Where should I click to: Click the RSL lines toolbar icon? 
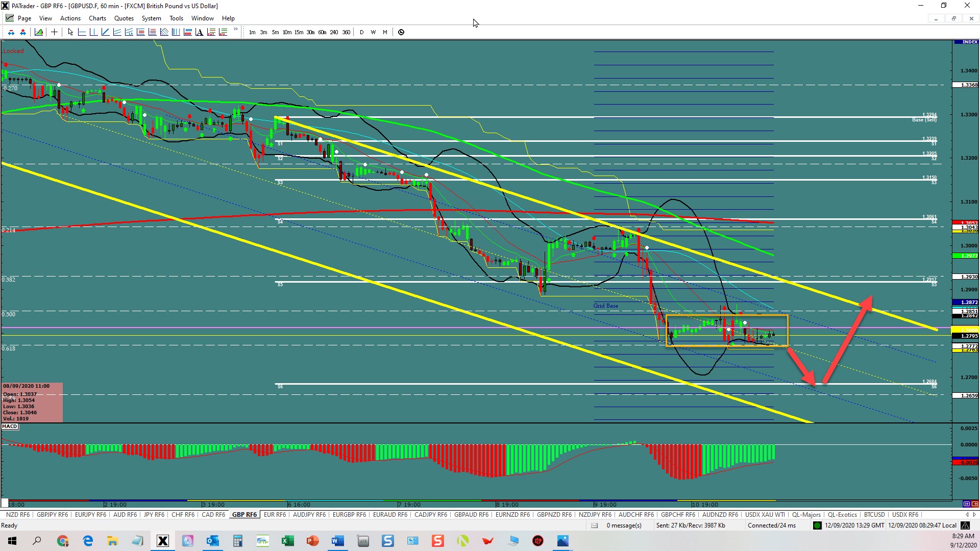pos(223,32)
